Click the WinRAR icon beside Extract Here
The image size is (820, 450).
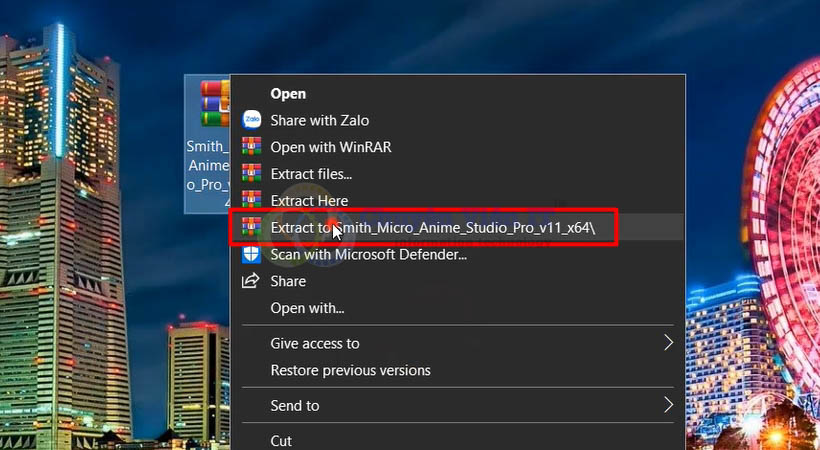[252, 201]
